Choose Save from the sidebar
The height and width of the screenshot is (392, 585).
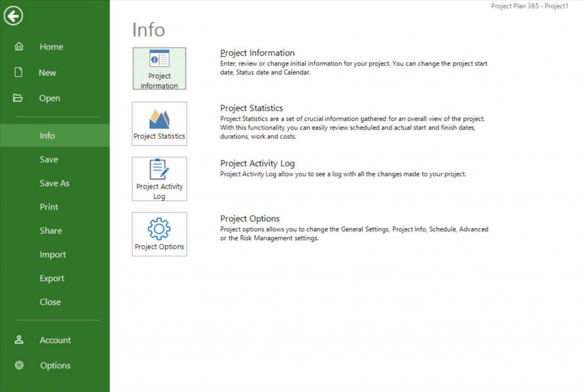coord(49,159)
